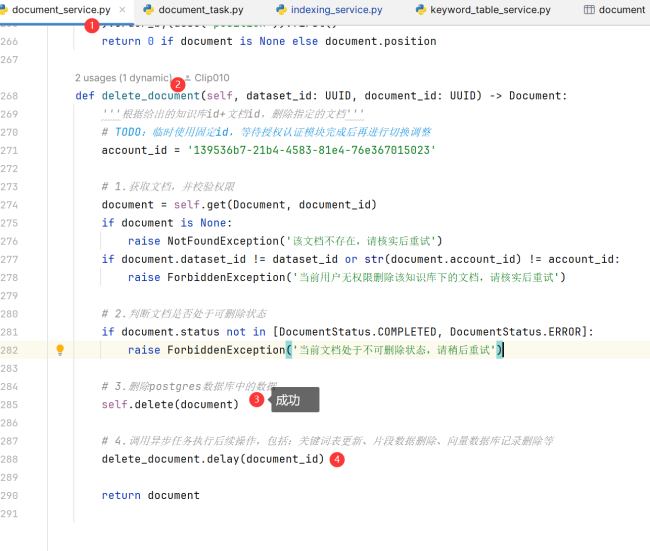Click 'return document' on line 290
This screenshot has height=551, width=650.
tap(151, 495)
